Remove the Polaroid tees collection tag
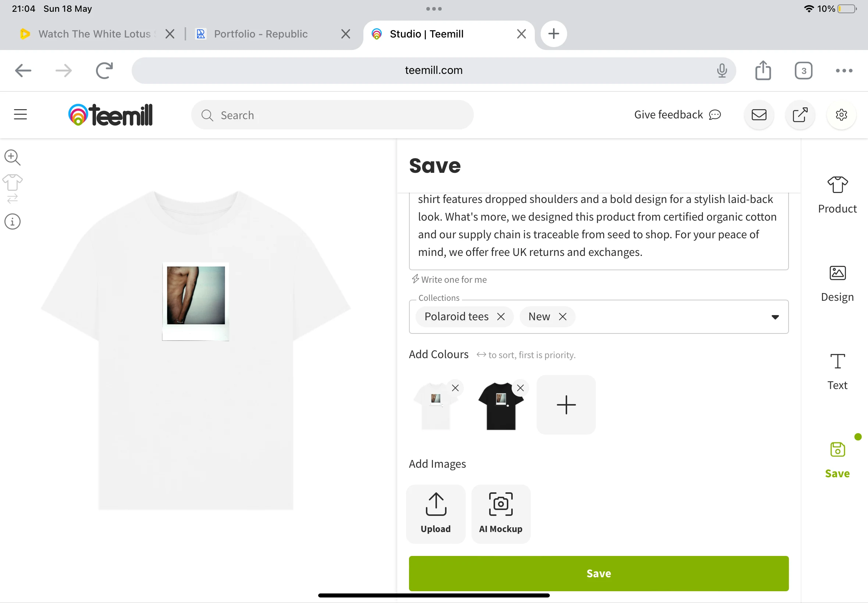This screenshot has height=603, width=868. 501,317
